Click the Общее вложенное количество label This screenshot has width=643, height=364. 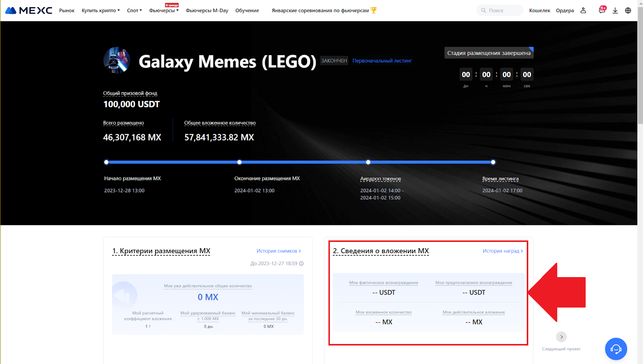[x=220, y=123]
